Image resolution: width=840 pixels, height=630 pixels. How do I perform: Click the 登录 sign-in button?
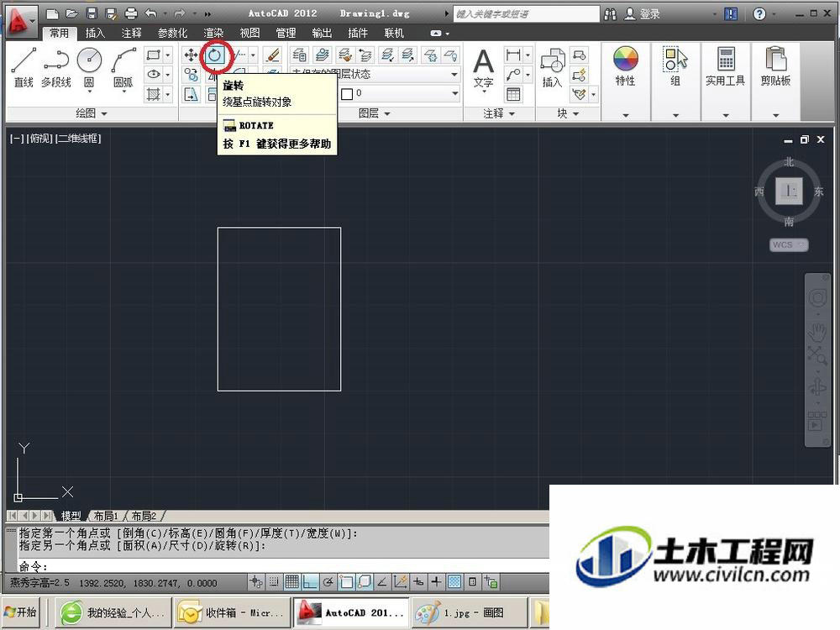pyautogui.click(x=643, y=14)
